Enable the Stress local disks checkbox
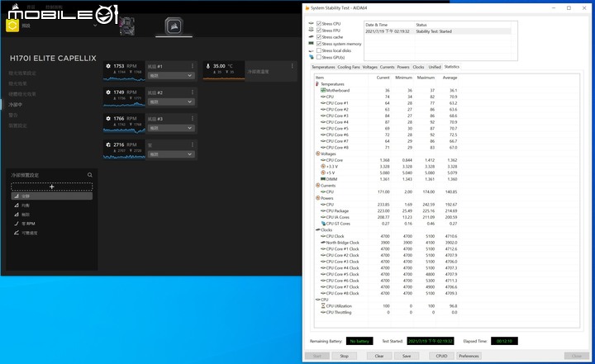This screenshot has height=364, width=595. (319, 50)
